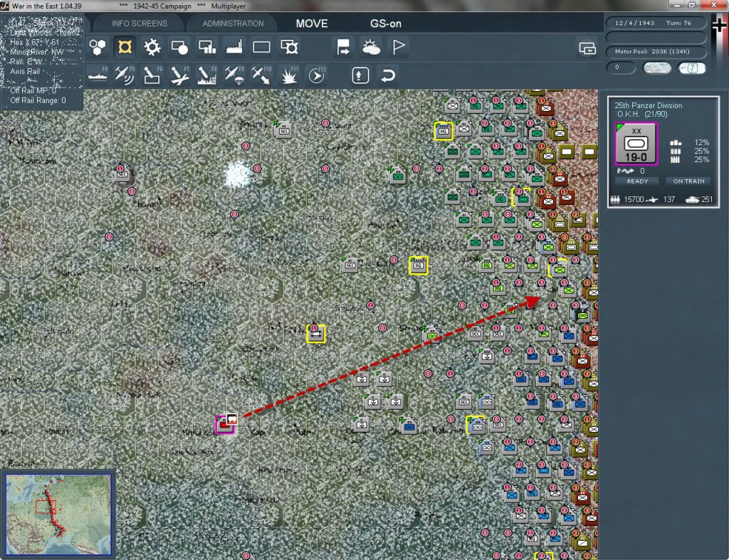Click the F11 explosion icon
This screenshot has width=729, height=560.
click(289, 75)
